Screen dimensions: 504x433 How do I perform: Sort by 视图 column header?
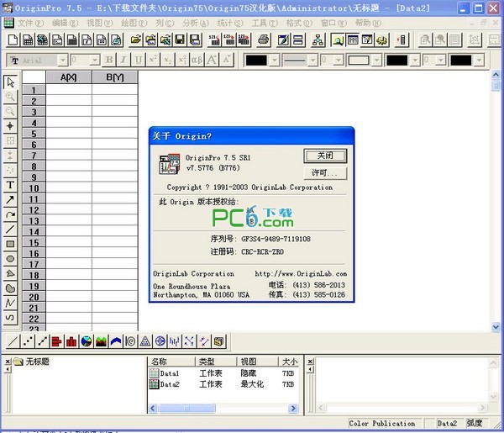pos(258,362)
